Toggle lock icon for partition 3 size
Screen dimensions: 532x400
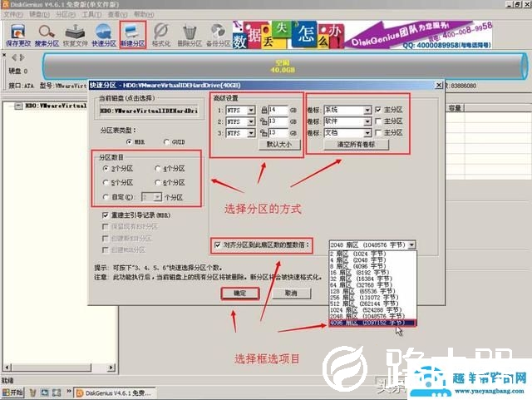point(264,133)
